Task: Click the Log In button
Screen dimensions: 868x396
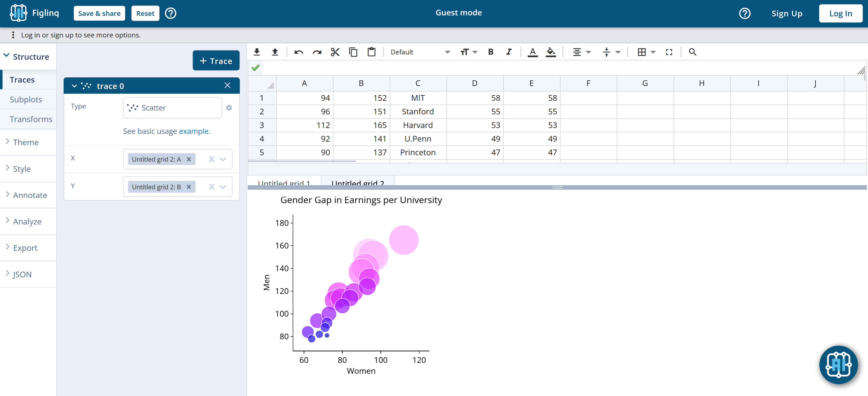Action: (x=840, y=13)
